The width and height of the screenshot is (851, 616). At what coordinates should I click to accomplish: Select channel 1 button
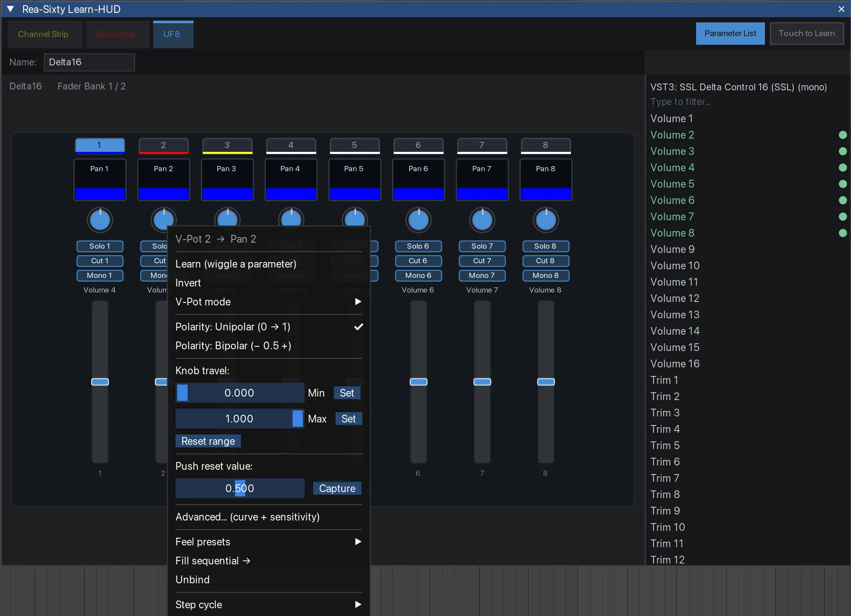click(x=100, y=145)
